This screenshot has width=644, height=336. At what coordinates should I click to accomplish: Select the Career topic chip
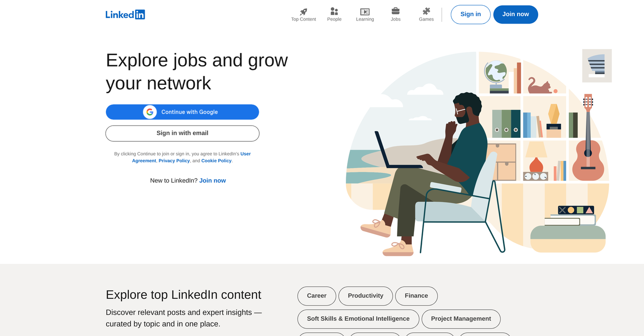coord(317,296)
